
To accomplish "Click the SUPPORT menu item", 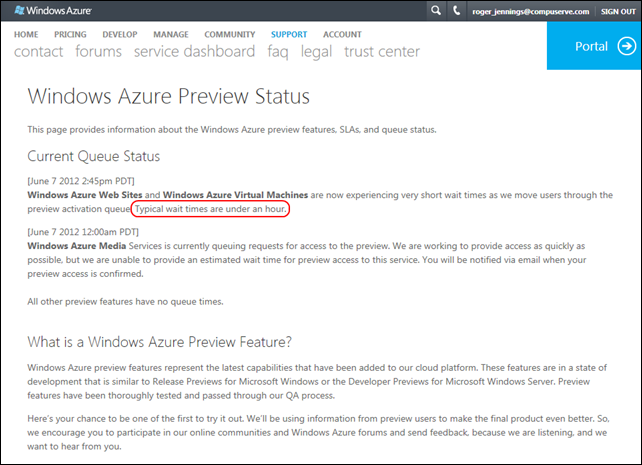I will pyautogui.click(x=289, y=34).
